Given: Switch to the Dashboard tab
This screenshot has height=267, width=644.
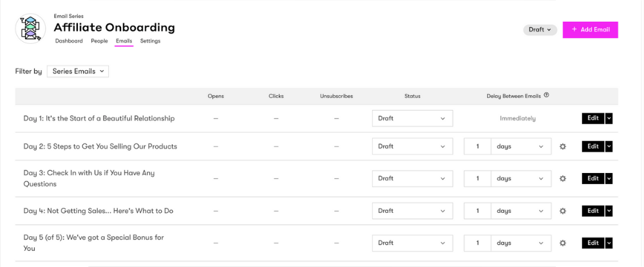Looking at the screenshot, I should 69,41.
